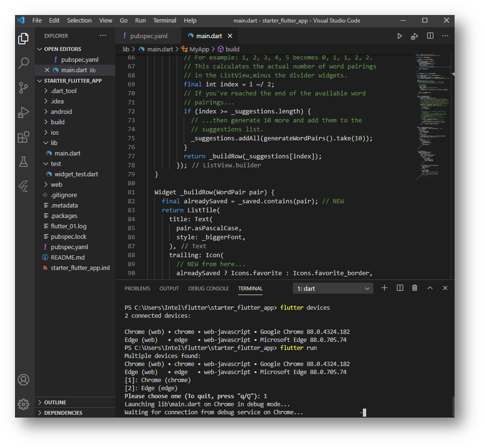
Task: Open the Manage gear icon
Action: click(x=23, y=404)
